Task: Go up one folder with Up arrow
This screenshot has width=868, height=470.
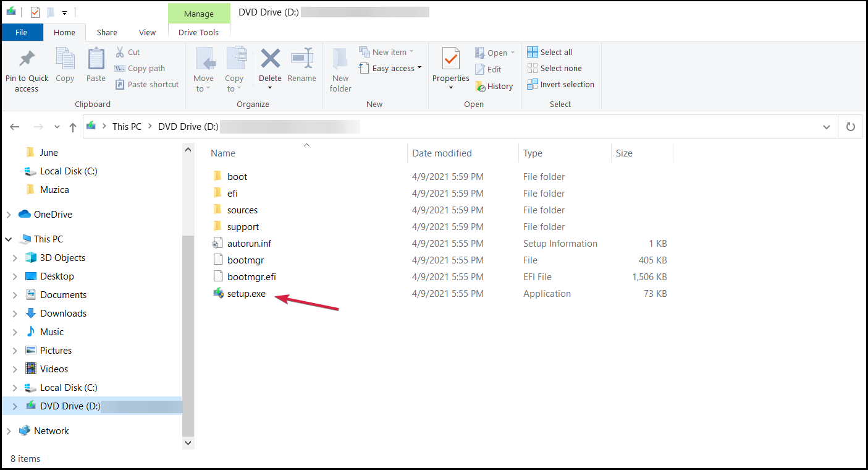Action: point(73,127)
